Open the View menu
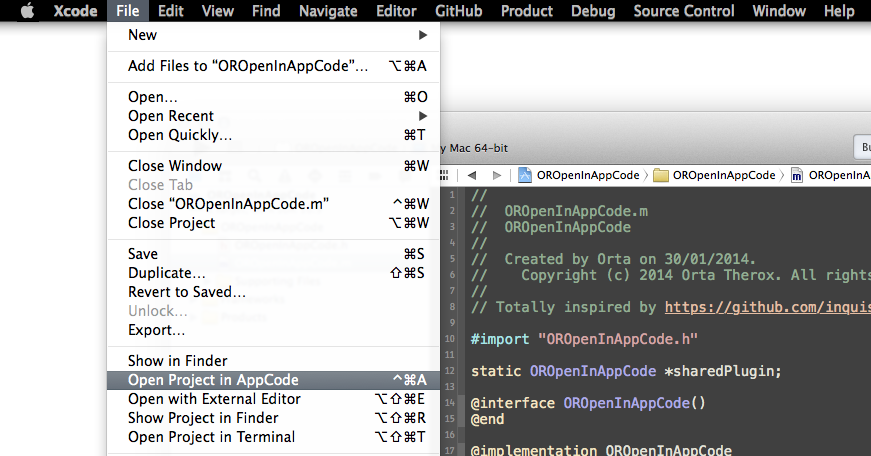Screen dimensions: 871x456 pyautogui.click(x=218, y=11)
